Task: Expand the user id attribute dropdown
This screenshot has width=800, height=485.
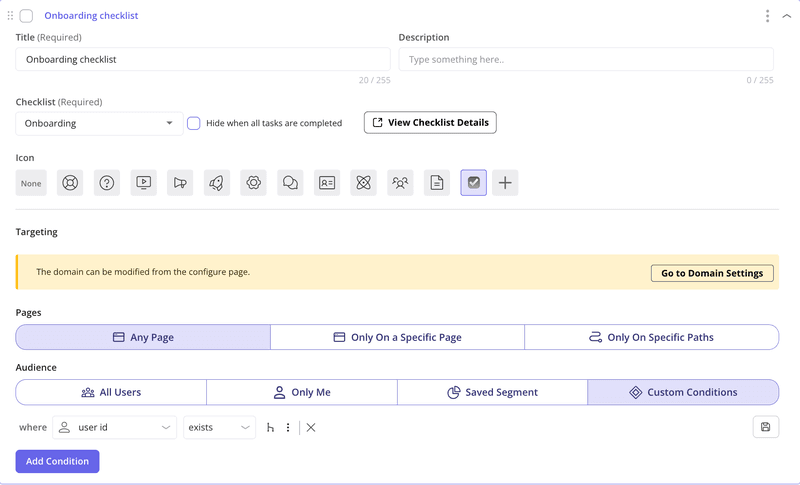Action: pyautogui.click(x=114, y=427)
